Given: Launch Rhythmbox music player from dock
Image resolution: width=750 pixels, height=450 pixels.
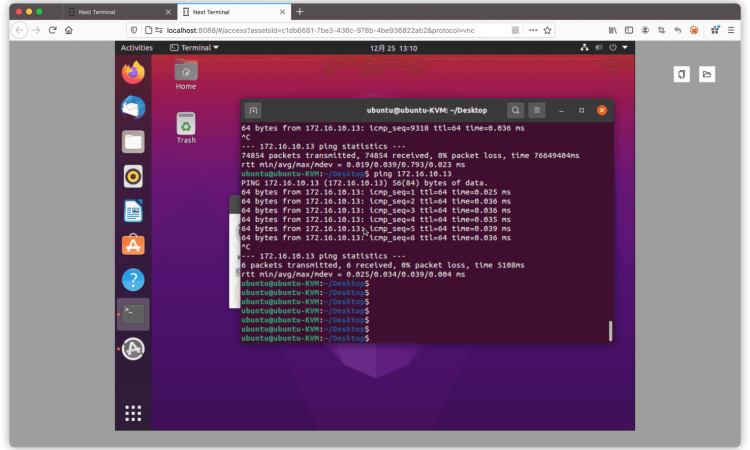Looking at the screenshot, I should [133, 176].
